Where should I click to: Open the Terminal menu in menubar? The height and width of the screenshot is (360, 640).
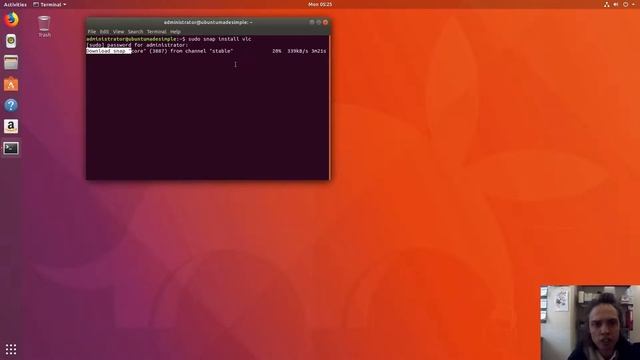157,31
